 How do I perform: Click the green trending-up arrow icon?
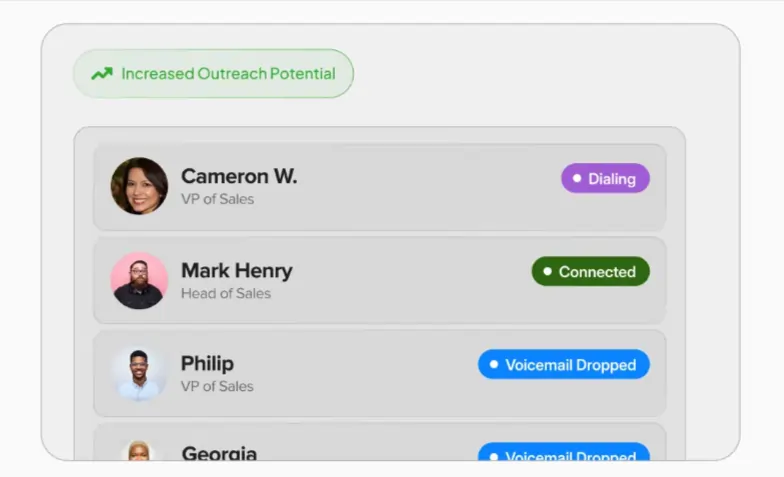click(101, 74)
